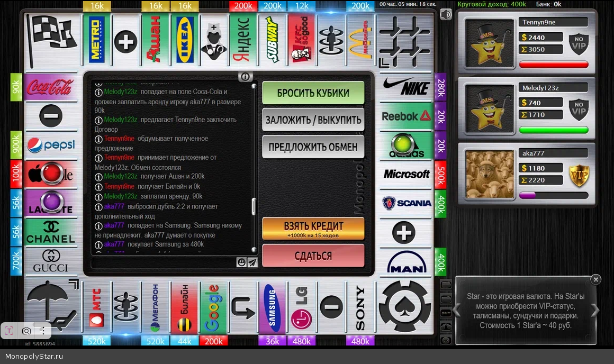Select the Sony property cell
The height and width of the screenshot is (364, 614).
[360, 308]
